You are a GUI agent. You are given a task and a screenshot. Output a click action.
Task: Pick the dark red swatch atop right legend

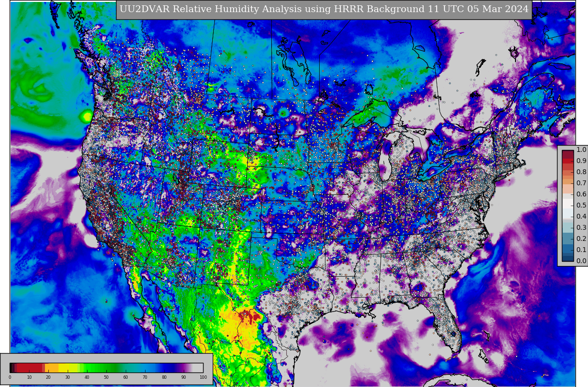(x=568, y=155)
